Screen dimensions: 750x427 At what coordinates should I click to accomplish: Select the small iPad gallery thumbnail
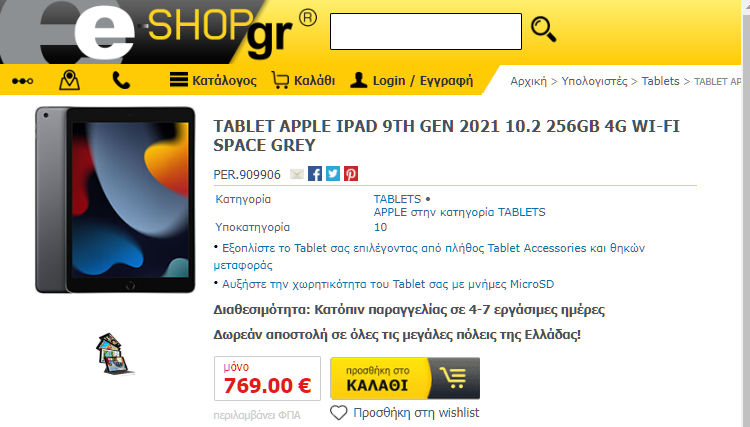pyautogui.click(x=115, y=354)
